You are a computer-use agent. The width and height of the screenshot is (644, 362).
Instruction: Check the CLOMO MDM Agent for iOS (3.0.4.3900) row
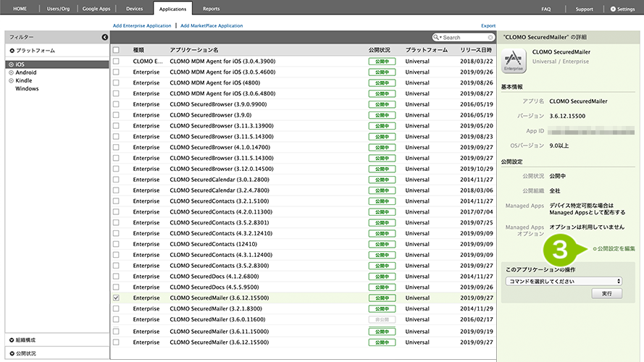(116, 61)
